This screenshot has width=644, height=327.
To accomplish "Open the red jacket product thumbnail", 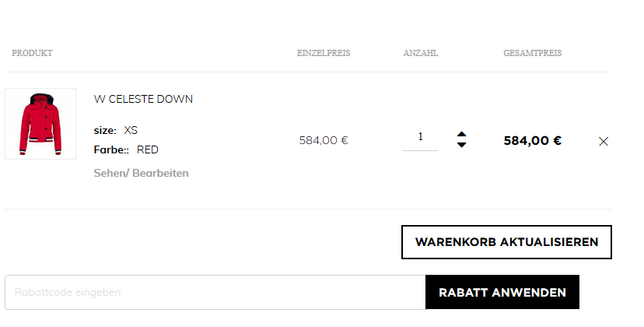I will pos(40,123).
